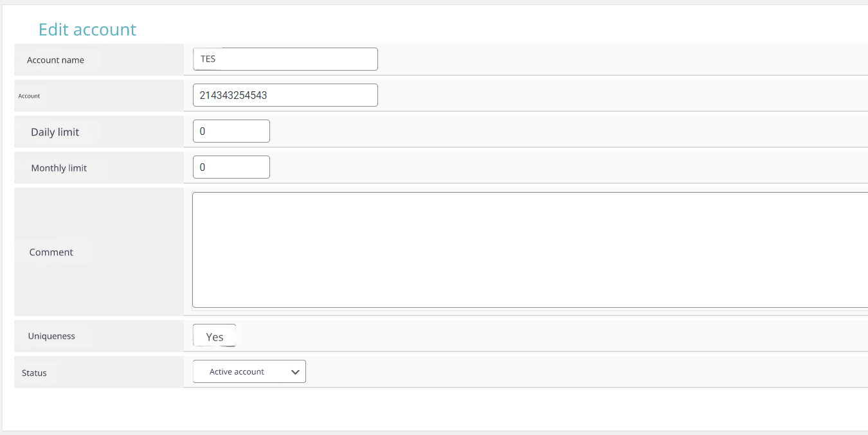Click the Uniqueness label

coord(51,336)
